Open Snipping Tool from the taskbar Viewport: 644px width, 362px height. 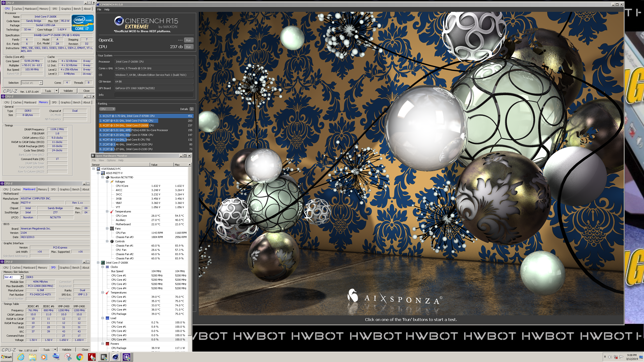68,357
